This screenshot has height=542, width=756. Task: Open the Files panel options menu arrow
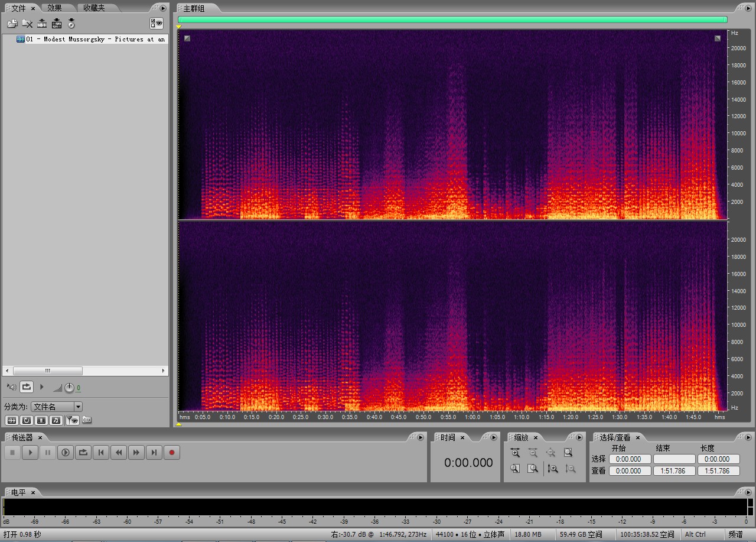point(163,8)
